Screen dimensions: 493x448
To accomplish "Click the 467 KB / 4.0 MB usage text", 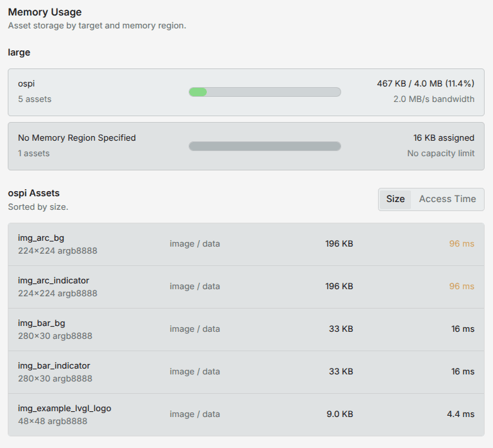I will click(x=425, y=83).
